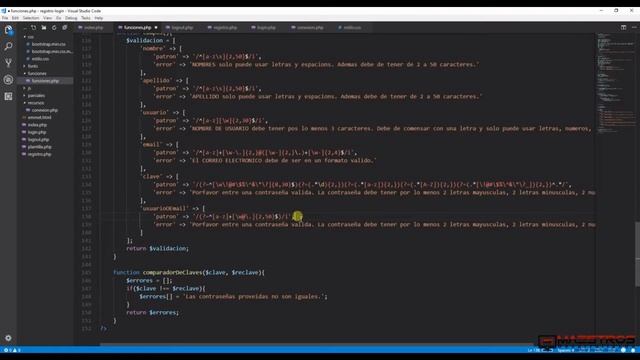The width and height of the screenshot is (640, 360).
Task: Click the comparadorDeClaves function name
Action: pyautogui.click(x=172, y=272)
